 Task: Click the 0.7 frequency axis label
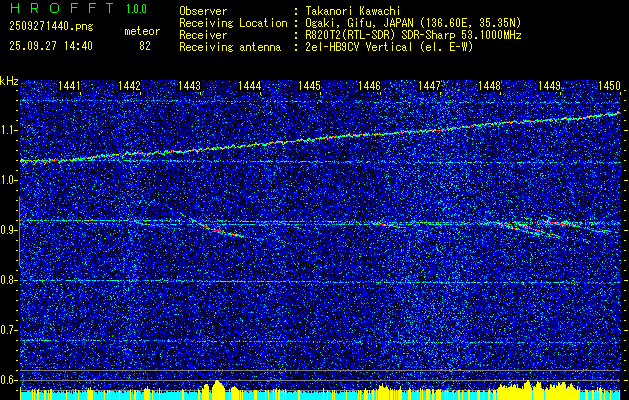click(x=9, y=330)
